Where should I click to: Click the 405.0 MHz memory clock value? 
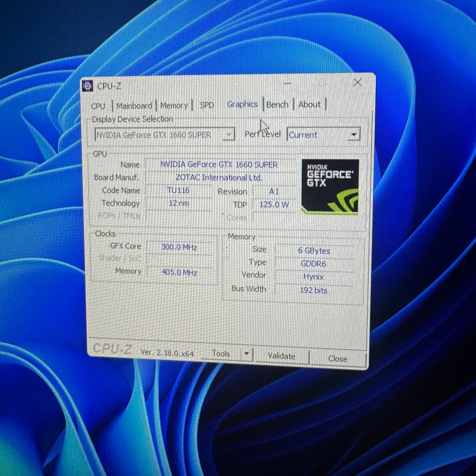pyautogui.click(x=179, y=272)
